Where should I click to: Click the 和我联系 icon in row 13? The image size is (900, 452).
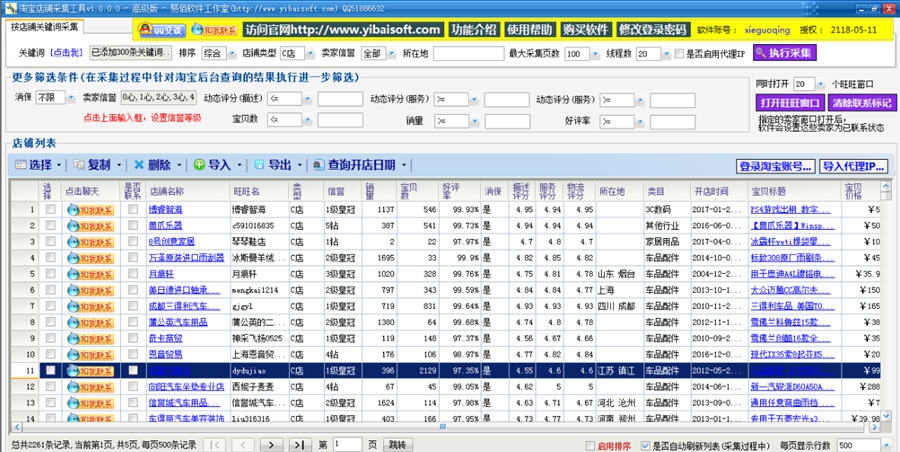pos(90,403)
